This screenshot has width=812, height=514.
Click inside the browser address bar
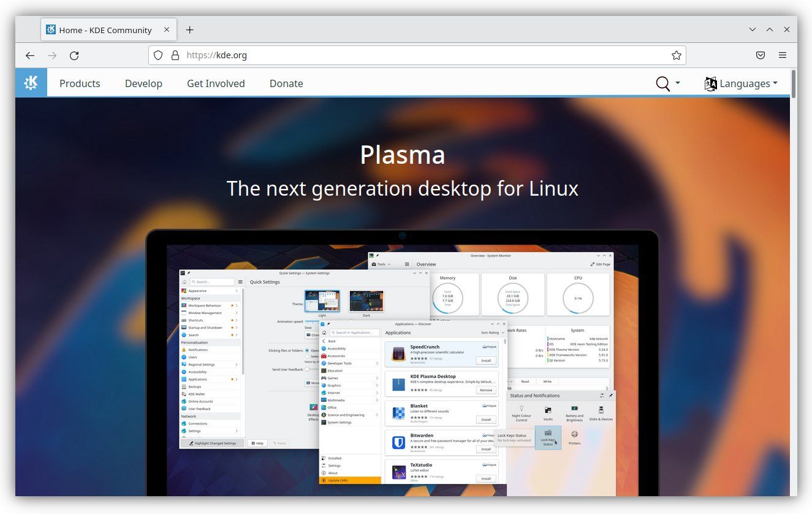coord(368,55)
